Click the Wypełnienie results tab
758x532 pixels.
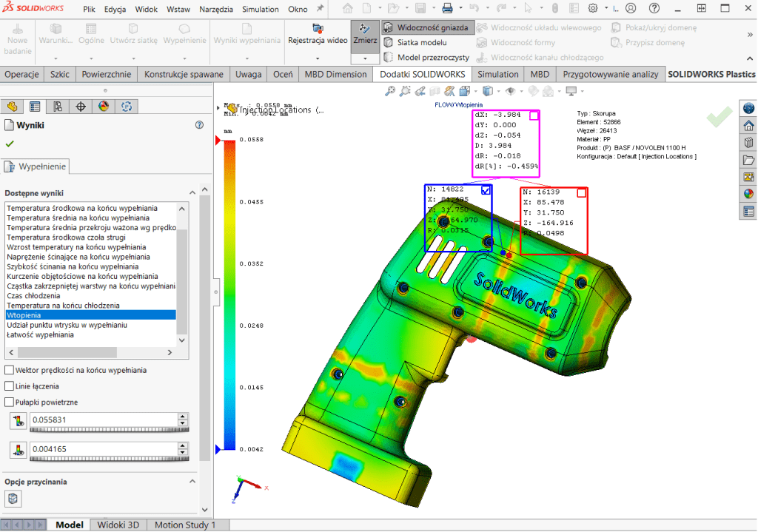pos(36,166)
